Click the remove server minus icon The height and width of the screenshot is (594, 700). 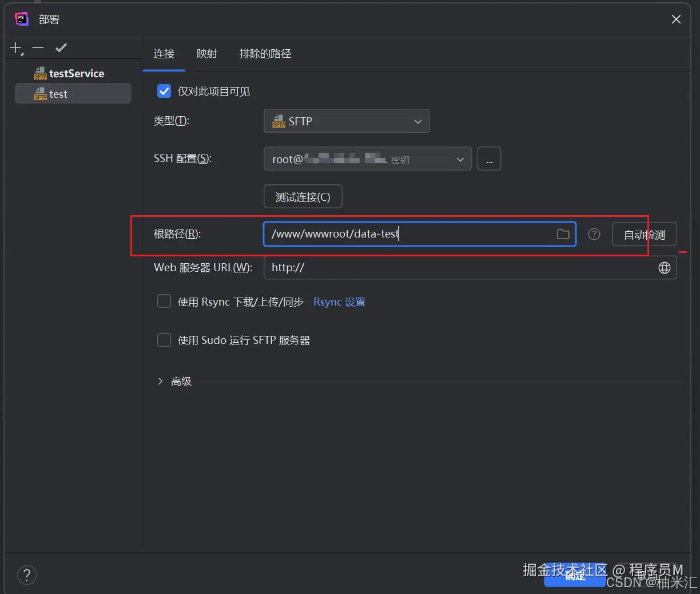(x=38, y=47)
